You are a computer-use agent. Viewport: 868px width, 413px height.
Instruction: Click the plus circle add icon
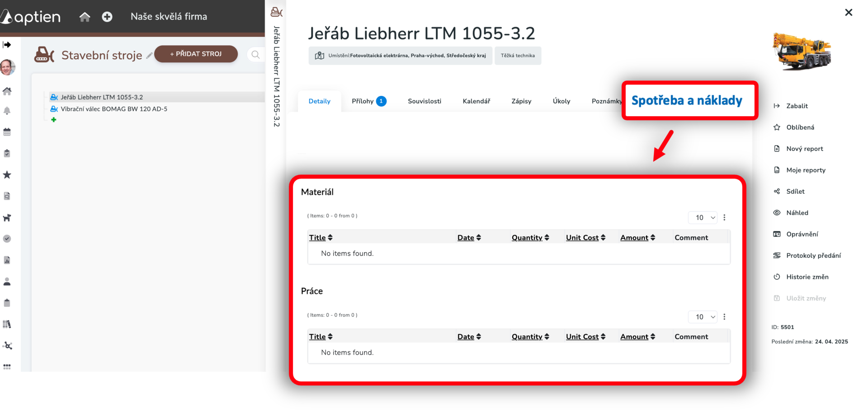point(107,17)
